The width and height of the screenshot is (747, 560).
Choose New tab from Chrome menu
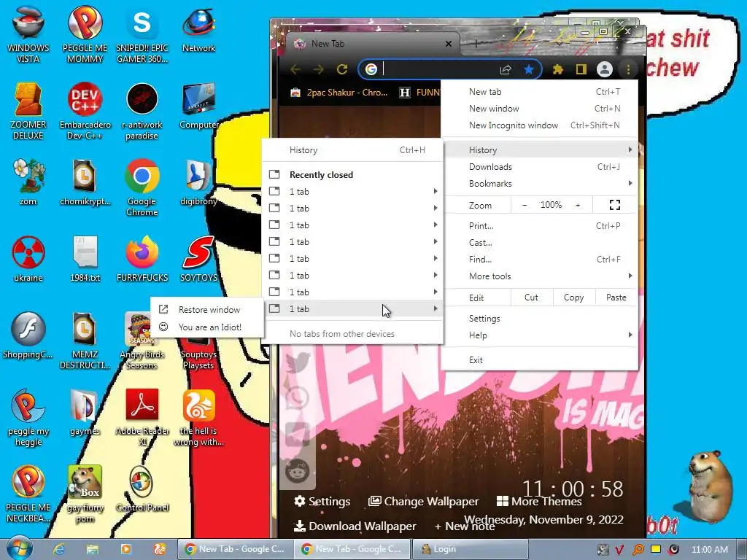541,91
